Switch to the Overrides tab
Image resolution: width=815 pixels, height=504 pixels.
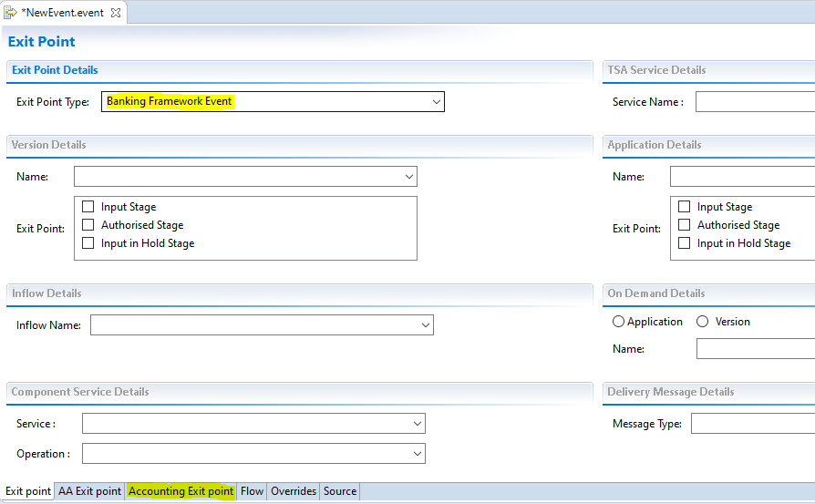[x=294, y=491]
